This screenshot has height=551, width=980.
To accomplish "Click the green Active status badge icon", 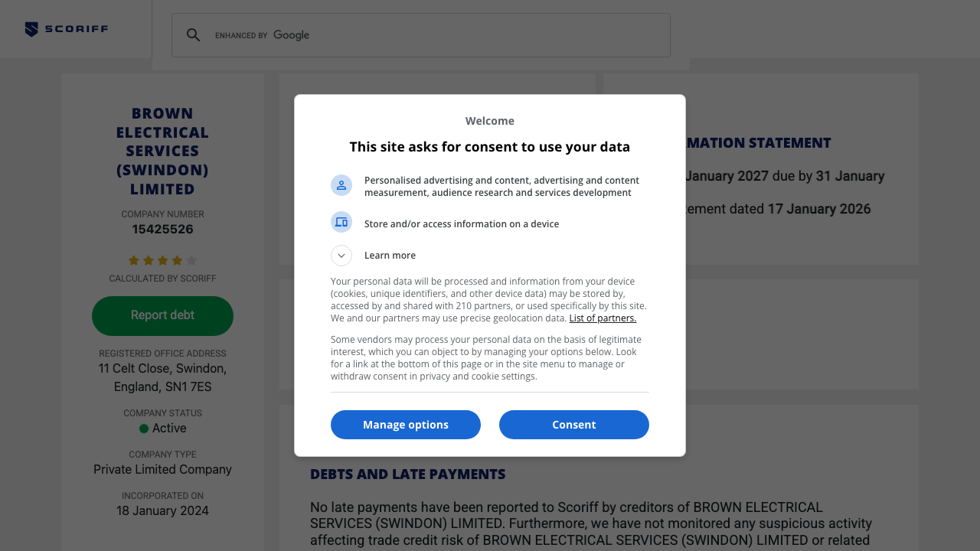I will (144, 429).
